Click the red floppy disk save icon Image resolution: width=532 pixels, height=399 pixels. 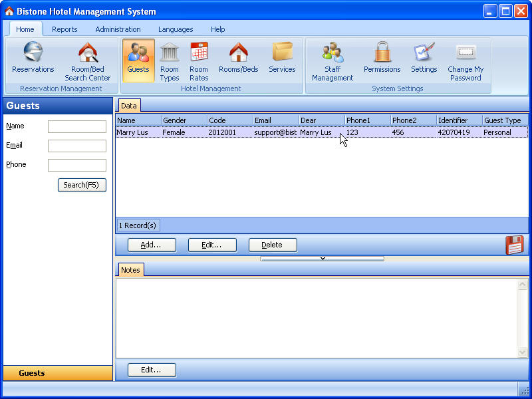[x=515, y=245]
